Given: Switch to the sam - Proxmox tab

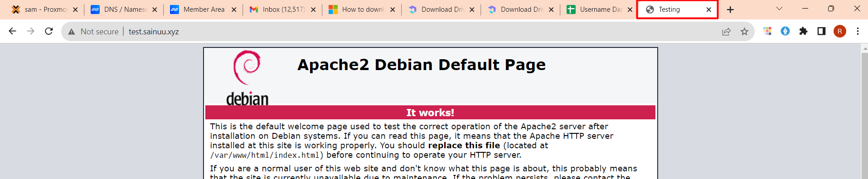Looking at the screenshot, I should click(x=45, y=9).
